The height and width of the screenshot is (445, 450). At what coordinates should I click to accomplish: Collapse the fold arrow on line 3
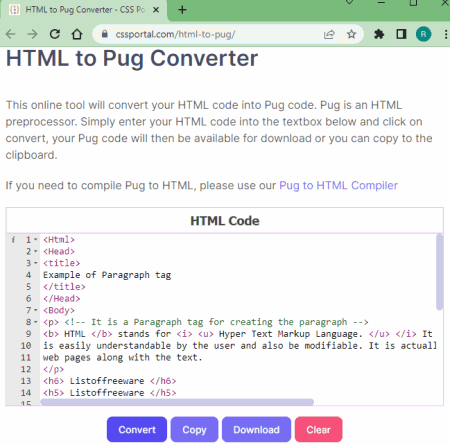click(x=36, y=263)
